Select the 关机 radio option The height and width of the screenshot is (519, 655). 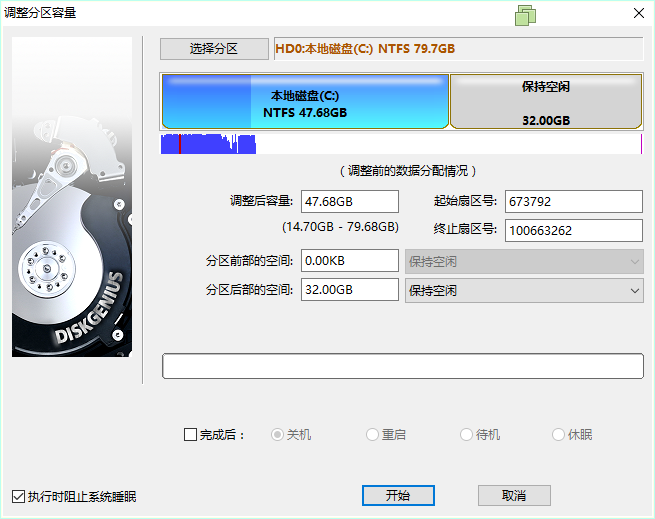pos(278,435)
